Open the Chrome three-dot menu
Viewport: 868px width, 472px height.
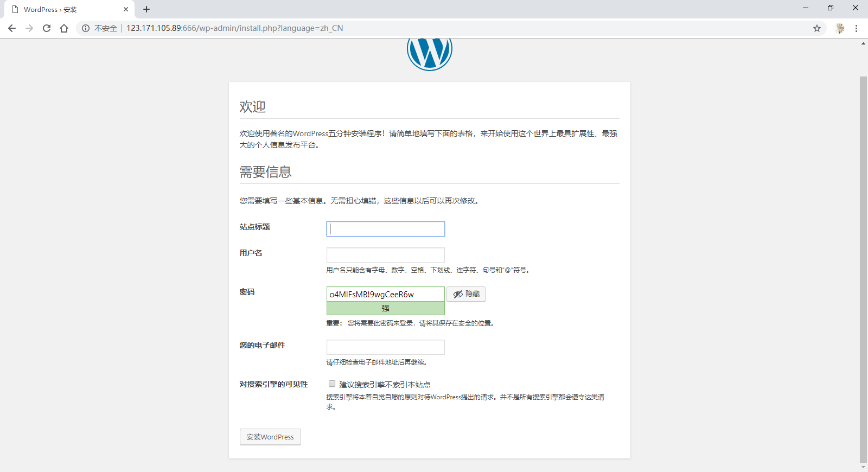(x=856, y=28)
